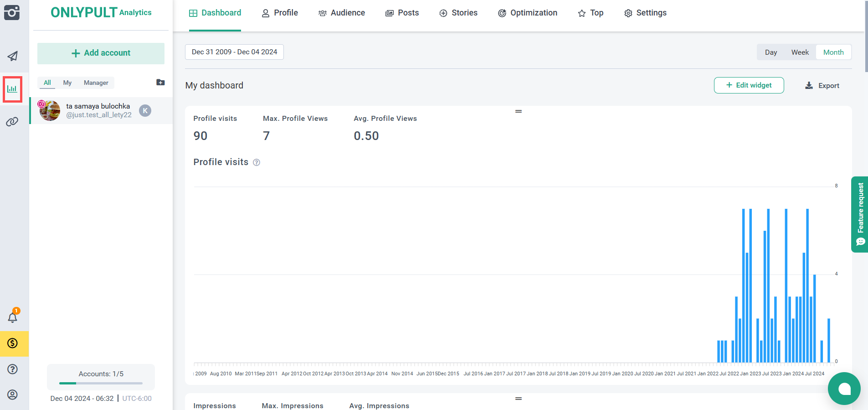Image resolution: width=868 pixels, height=410 pixels.
Task: Open the chat support bubble
Action: (844, 389)
